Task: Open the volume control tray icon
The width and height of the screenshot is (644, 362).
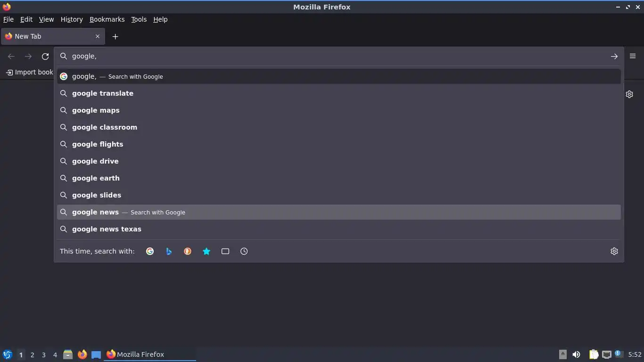Action: click(576, 354)
